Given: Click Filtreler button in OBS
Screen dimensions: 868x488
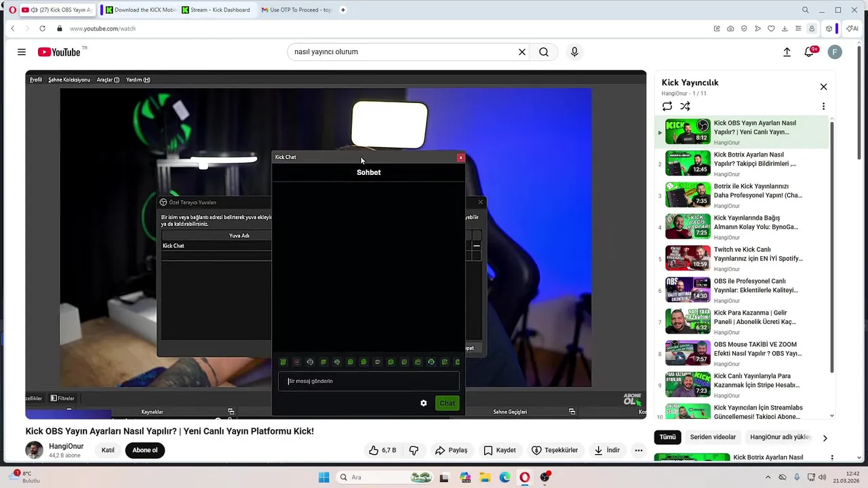Looking at the screenshot, I should (62, 399).
